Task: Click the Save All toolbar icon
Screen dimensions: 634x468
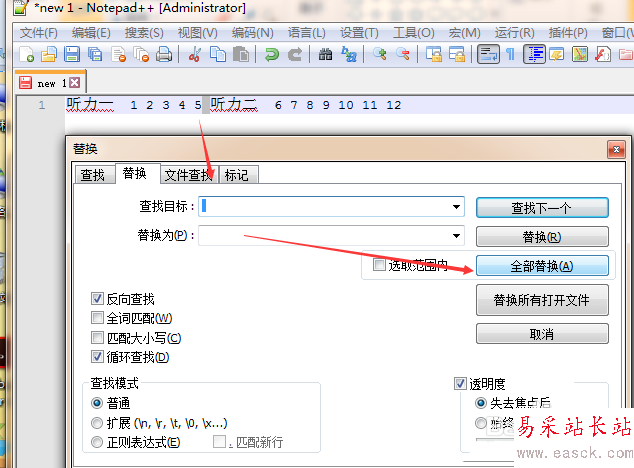Action: pyautogui.click(x=95, y=54)
